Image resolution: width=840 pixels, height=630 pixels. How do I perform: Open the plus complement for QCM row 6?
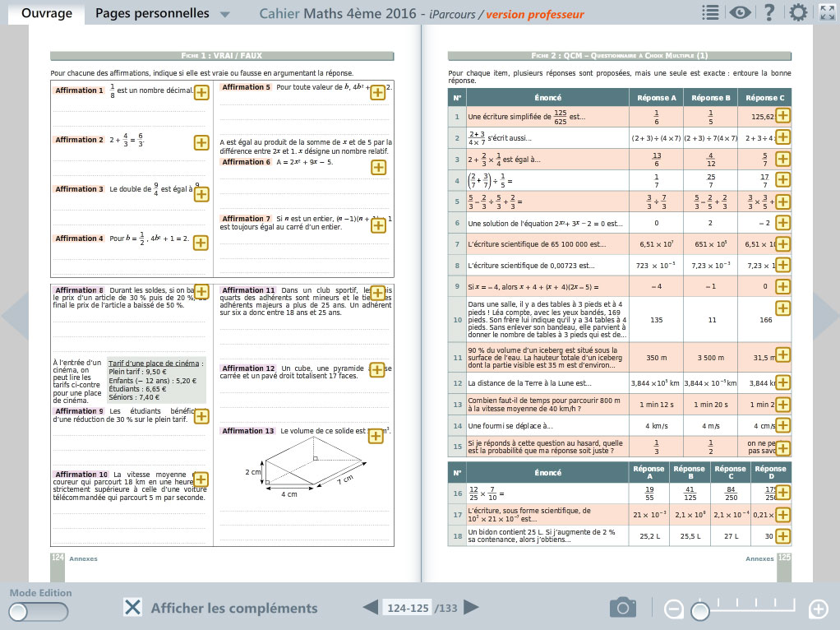click(x=782, y=223)
